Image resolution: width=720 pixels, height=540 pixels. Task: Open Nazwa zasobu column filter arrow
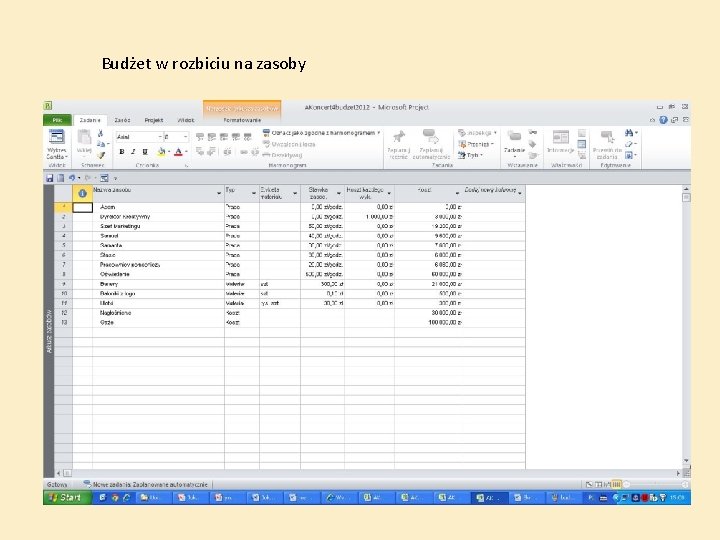click(219, 194)
